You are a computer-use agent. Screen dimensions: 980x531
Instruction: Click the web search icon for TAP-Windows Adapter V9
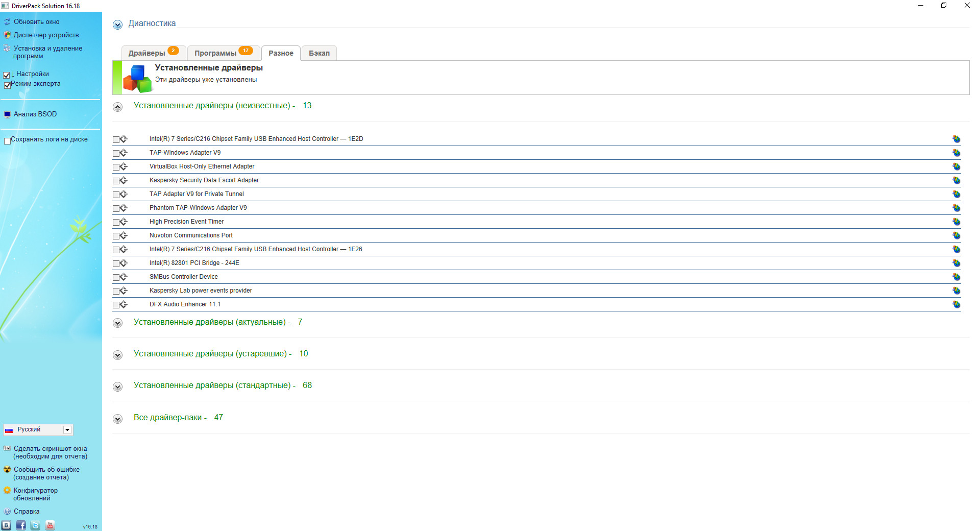pos(956,153)
